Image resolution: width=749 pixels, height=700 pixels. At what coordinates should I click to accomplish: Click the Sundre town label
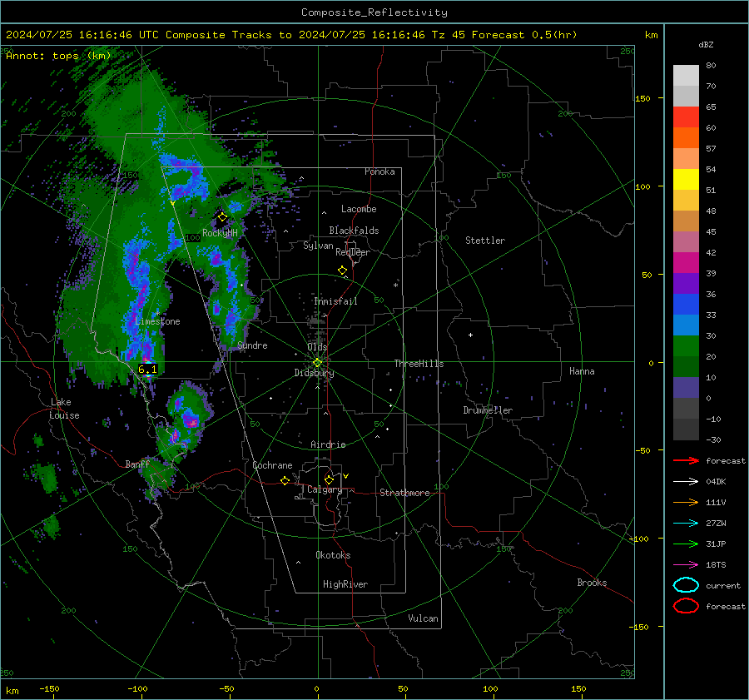point(252,345)
